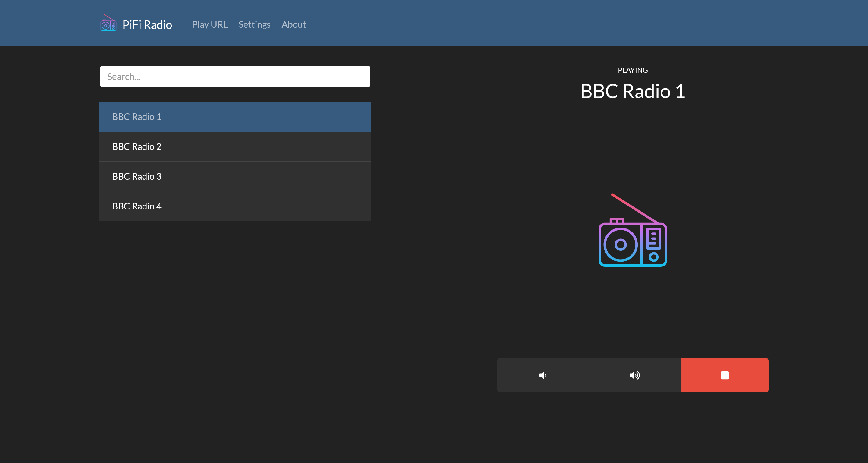Go to the Settings page
Screen dimensions: 868x463
tap(254, 25)
